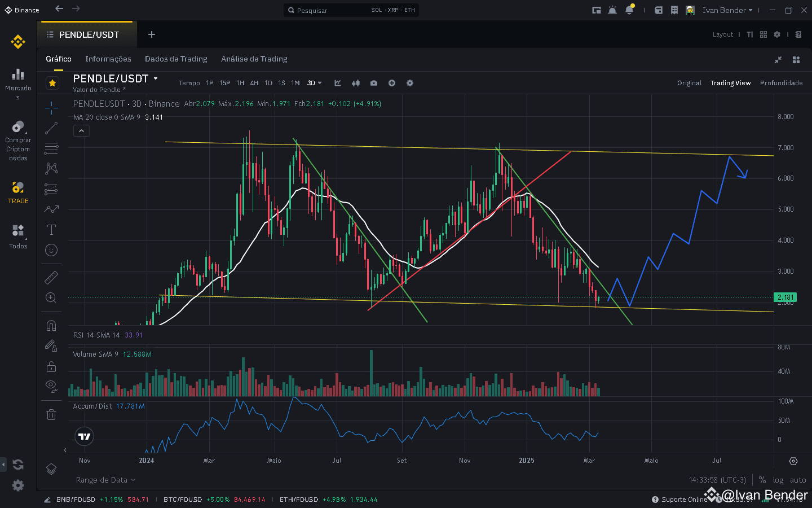This screenshot has height=508, width=812.
Task: Select the zoom-in magnifier tool
Action: point(51,298)
